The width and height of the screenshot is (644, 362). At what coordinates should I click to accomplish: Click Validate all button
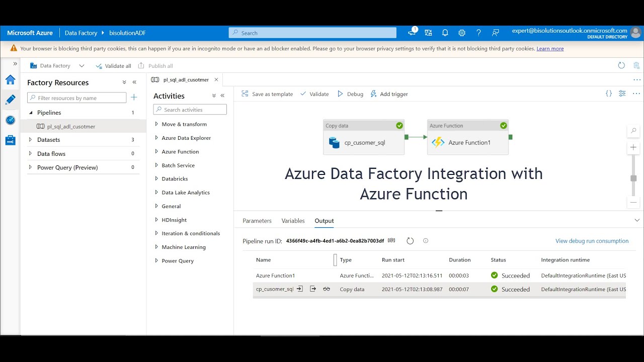click(113, 66)
